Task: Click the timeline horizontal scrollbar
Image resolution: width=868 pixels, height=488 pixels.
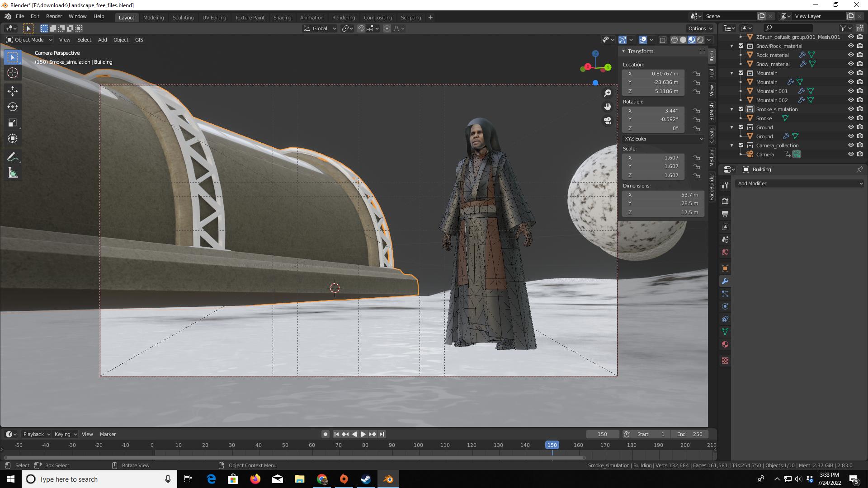Action: pos(295,458)
